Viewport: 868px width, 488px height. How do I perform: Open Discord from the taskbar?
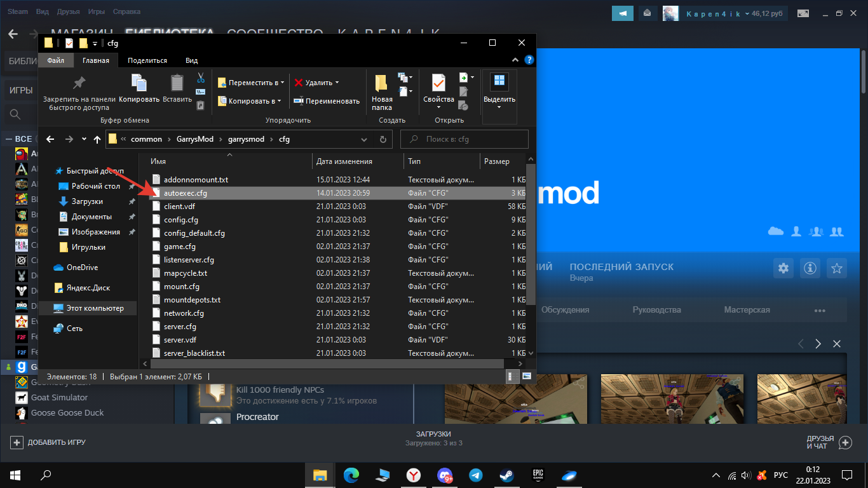tap(444, 475)
